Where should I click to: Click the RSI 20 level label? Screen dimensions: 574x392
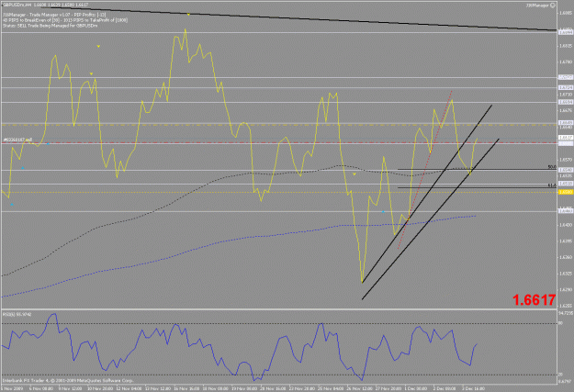[560, 375]
